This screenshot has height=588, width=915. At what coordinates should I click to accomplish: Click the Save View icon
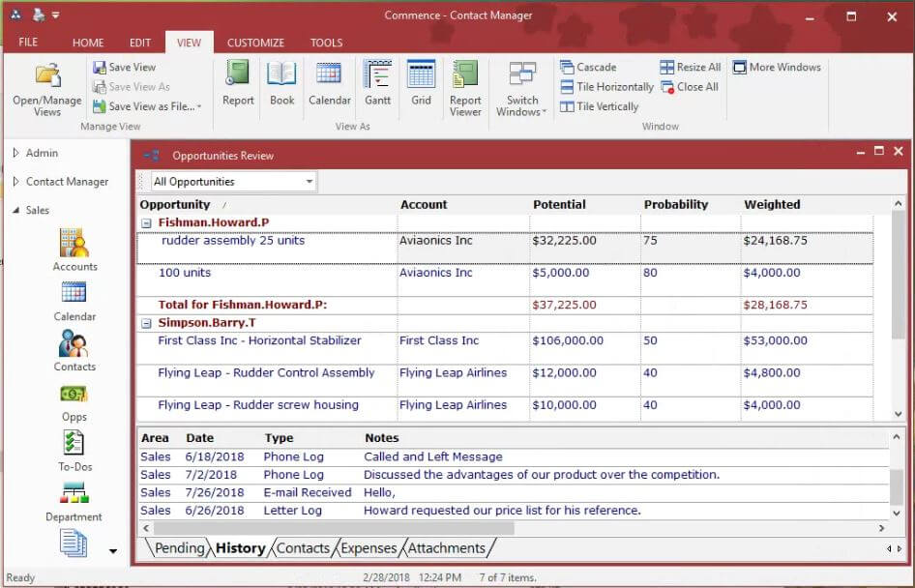click(x=100, y=67)
